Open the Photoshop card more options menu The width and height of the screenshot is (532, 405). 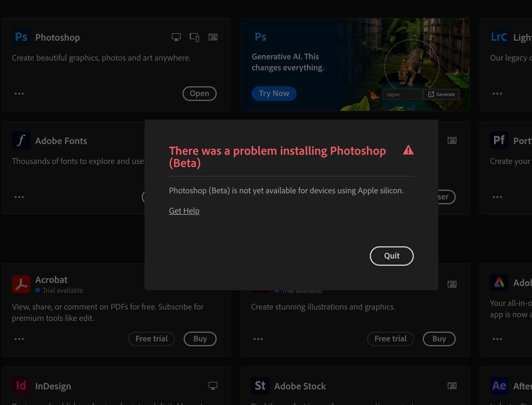[x=19, y=93]
